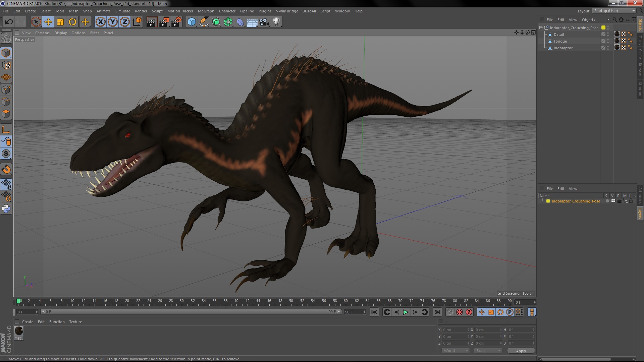The image size is (644, 362).
Task: Add a Floor environment object
Action: (x=252, y=22)
